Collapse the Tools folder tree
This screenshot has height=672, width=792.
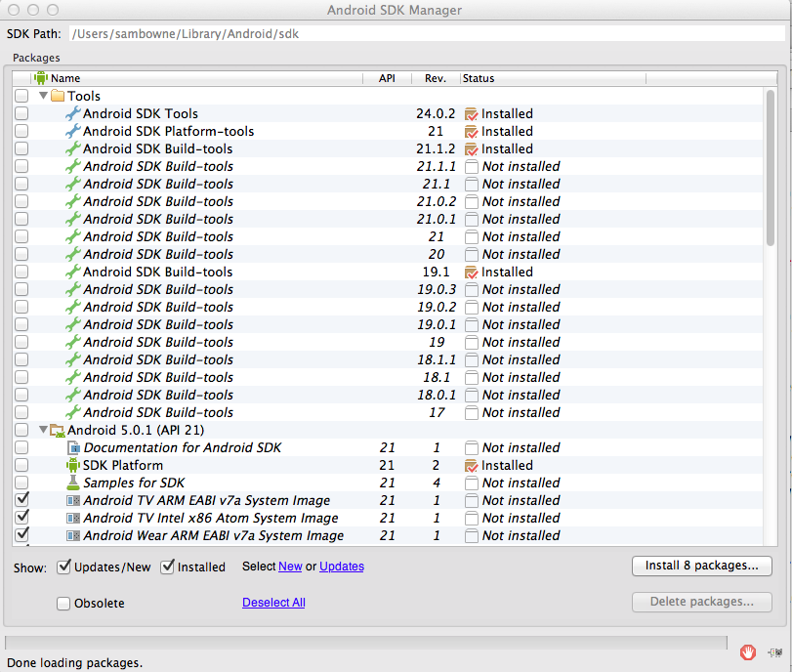click(x=43, y=97)
